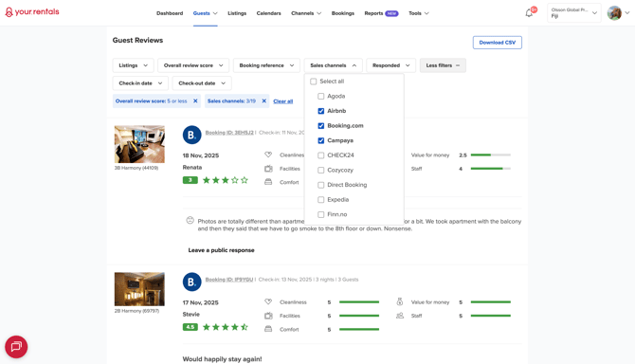
Task: Open the Guests menu
Action: 206,13
